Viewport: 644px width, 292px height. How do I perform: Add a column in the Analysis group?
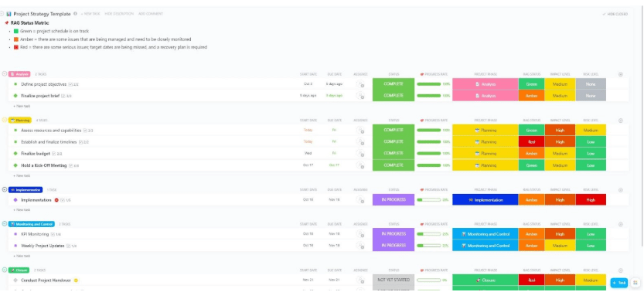click(x=621, y=75)
